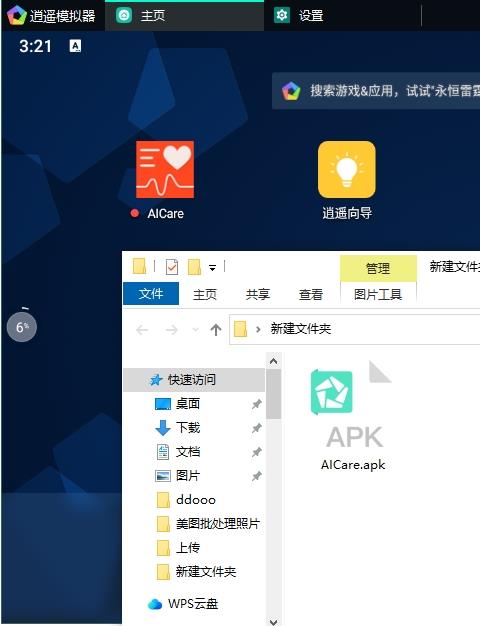Go up one folder level with the up arrow
Image resolution: width=480 pixels, height=626 pixels.
coord(216,329)
